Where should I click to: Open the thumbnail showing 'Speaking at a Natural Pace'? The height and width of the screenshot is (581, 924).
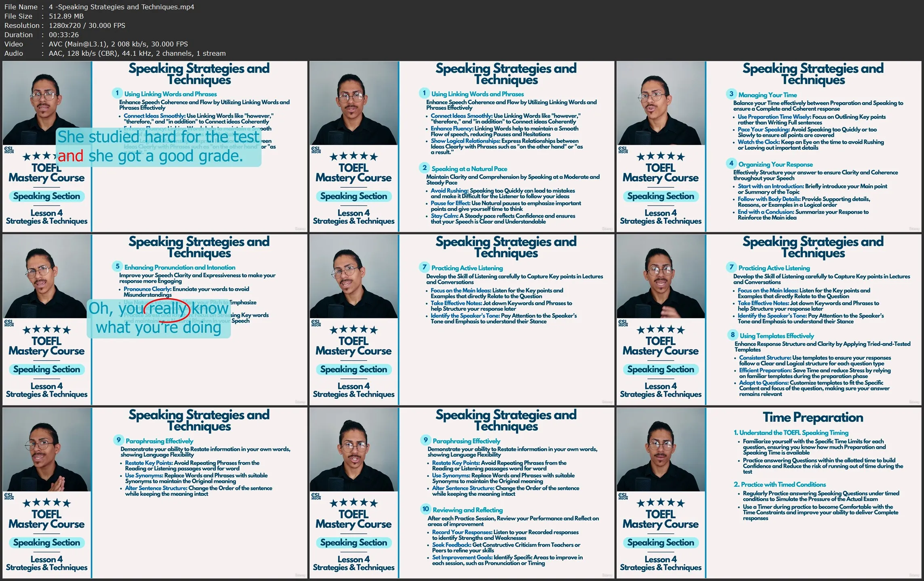coord(462,147)
